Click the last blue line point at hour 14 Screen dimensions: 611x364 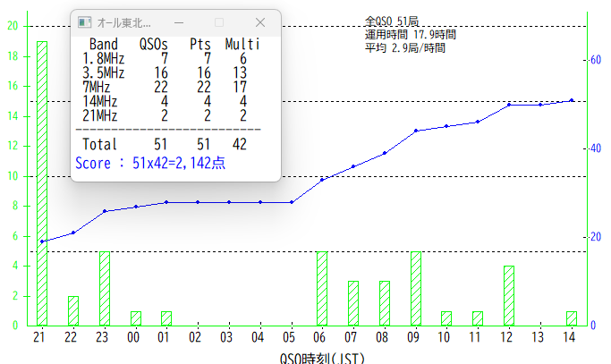[x=572, y=100]
